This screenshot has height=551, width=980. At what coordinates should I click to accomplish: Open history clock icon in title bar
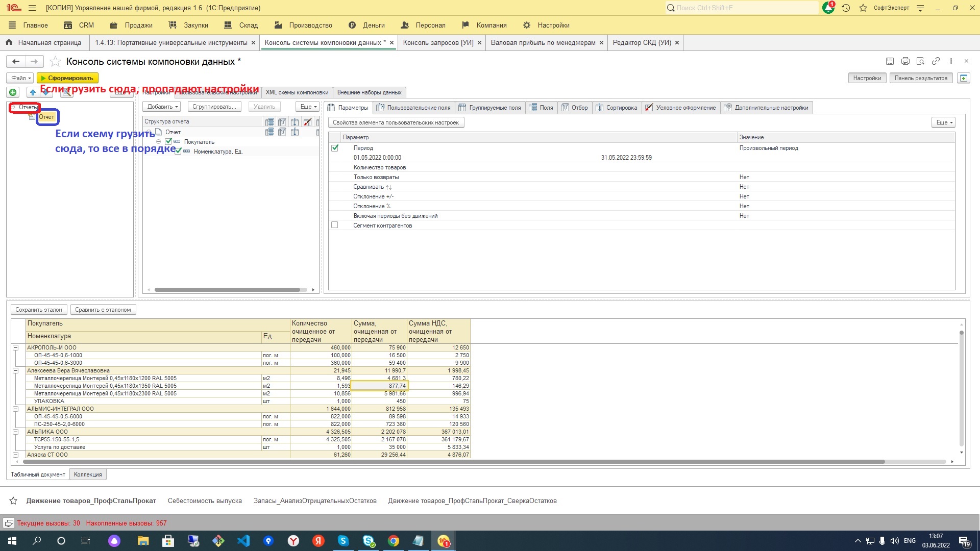846,8
